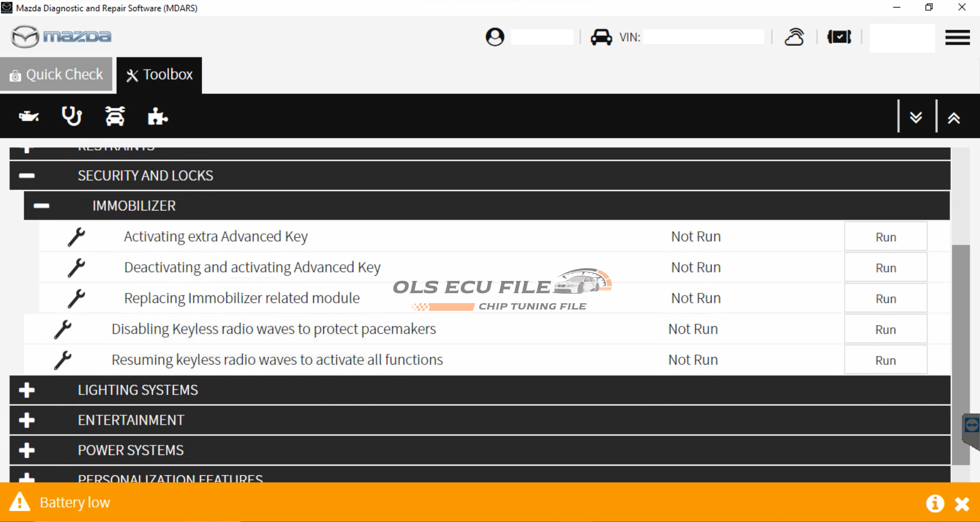The width and height of the screenshot is (980, 522).
Task: Open the vehicle on lift icon
Action: [x=115, y=116]
